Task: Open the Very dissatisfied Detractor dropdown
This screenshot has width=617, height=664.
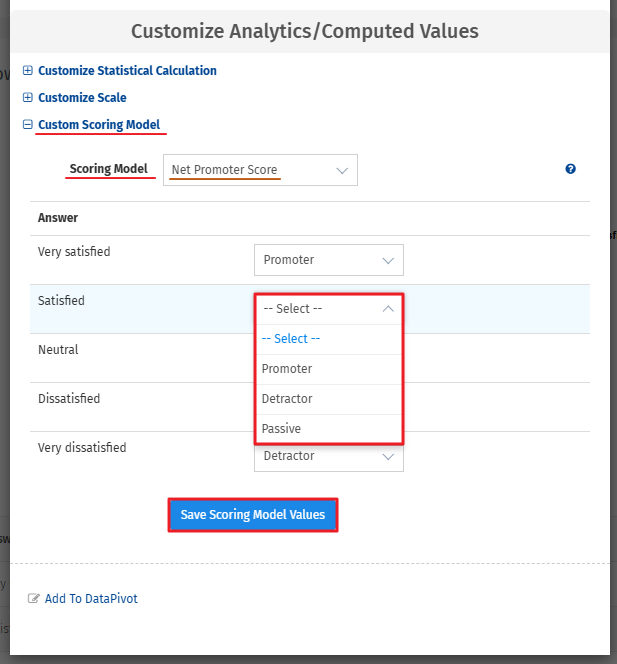Action: click(x=328, y=457)
